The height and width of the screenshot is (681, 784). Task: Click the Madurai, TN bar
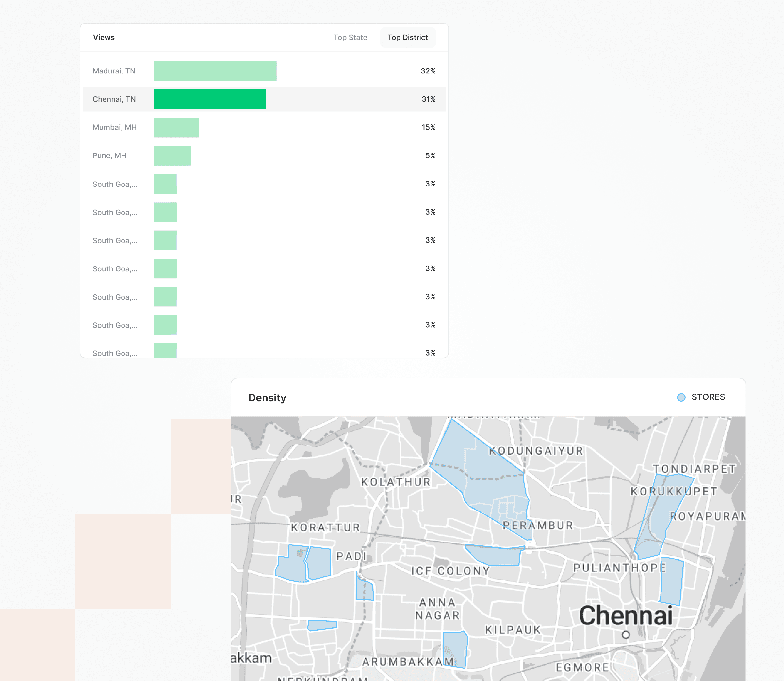pos(215,71)
